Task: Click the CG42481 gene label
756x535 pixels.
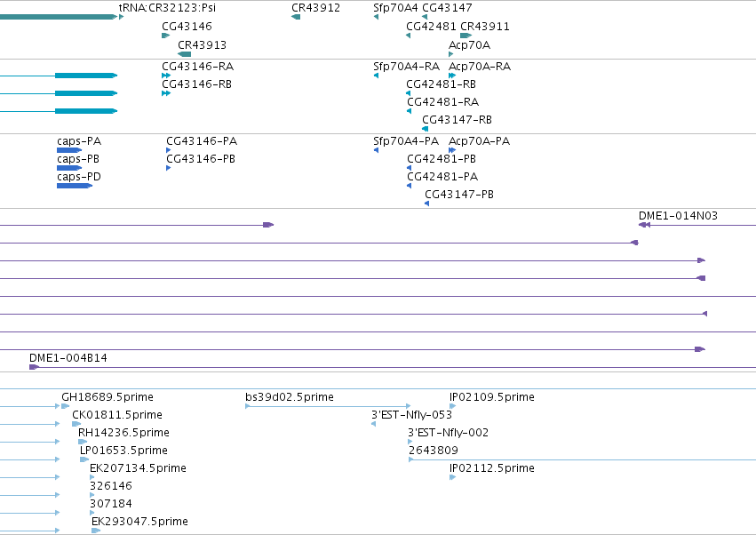Action: pyautogui.click(x=431, y=26)
